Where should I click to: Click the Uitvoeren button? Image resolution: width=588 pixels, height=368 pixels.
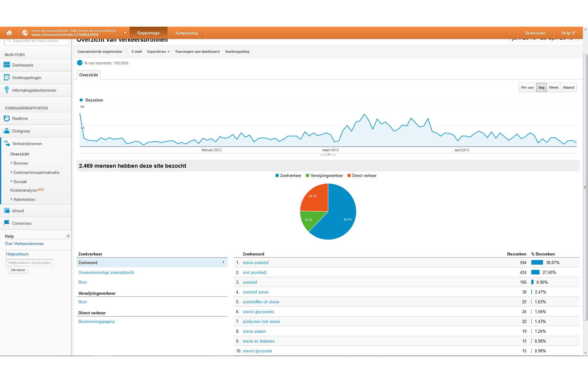[18, 270]
